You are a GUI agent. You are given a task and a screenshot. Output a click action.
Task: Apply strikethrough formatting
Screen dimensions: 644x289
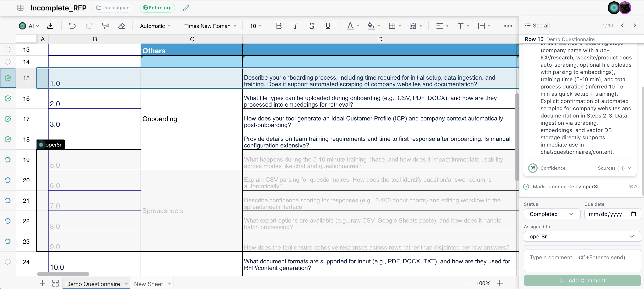coord(312,26)
